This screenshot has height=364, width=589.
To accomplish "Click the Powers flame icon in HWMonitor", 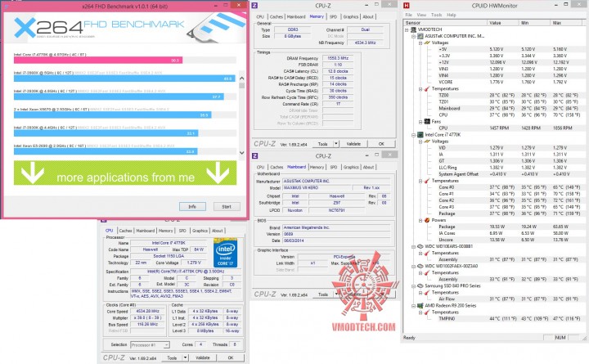I will (x=427, y=220).
